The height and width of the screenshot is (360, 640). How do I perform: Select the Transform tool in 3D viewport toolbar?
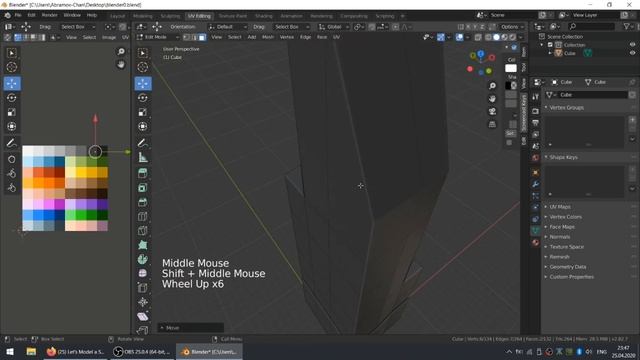click(x=143, y=127)
